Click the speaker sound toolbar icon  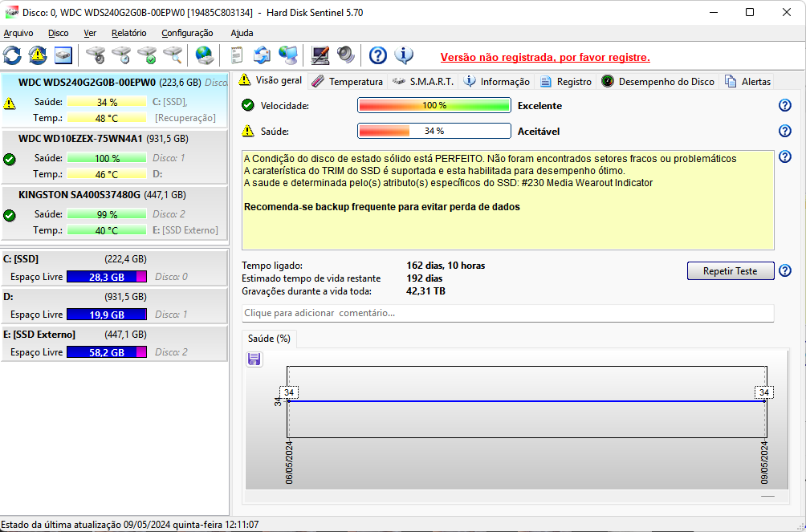pyautogui.click(x=345, y=55)
